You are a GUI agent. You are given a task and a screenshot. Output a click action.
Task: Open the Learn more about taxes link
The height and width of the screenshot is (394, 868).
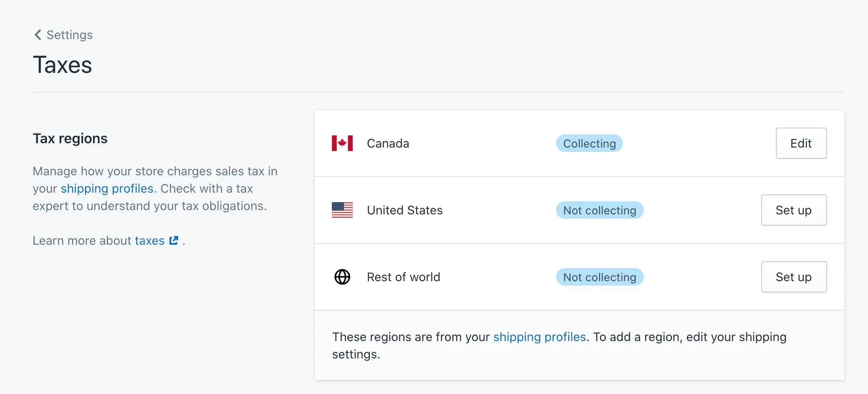(149, 240)
